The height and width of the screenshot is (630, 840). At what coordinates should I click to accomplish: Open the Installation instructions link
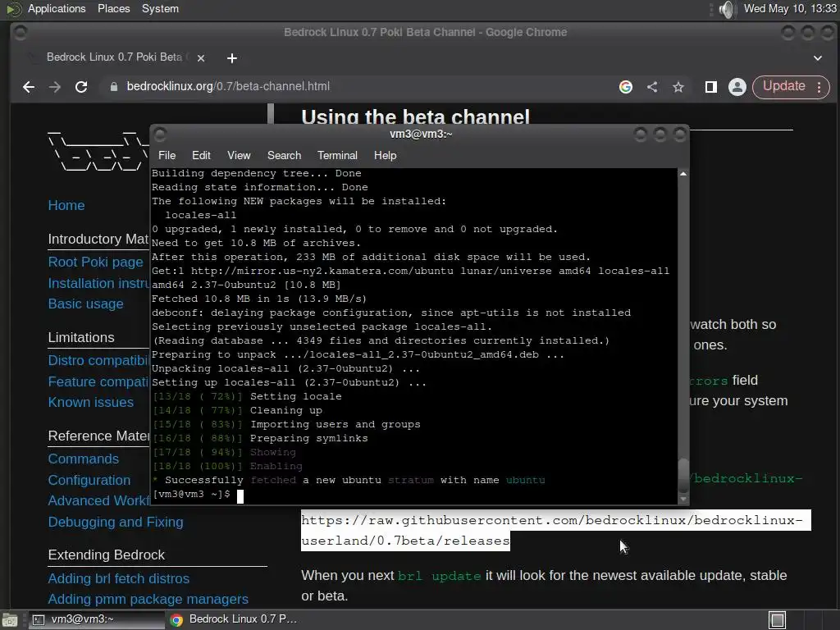[x=98, y=283]
